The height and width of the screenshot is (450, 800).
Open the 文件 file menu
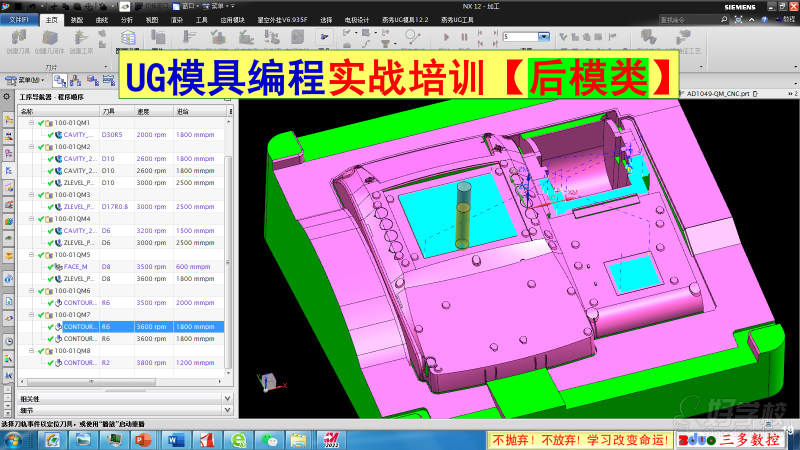[x=20, y=19]
